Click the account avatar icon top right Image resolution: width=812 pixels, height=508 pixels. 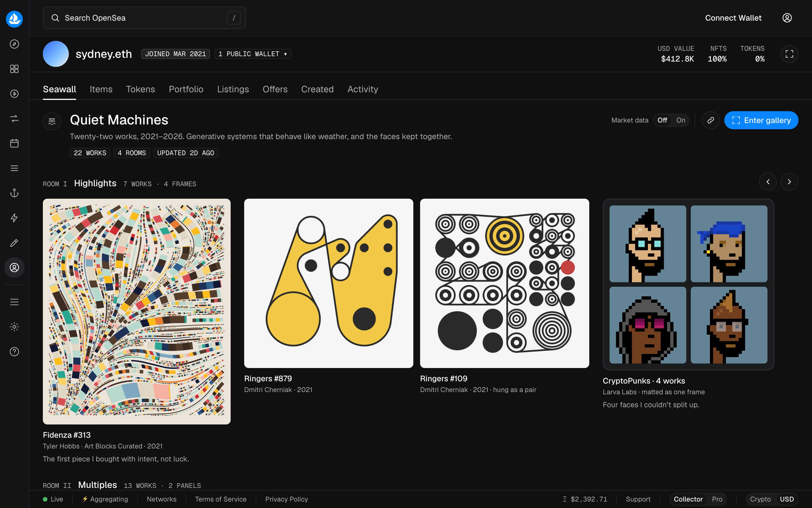(787, 18)
